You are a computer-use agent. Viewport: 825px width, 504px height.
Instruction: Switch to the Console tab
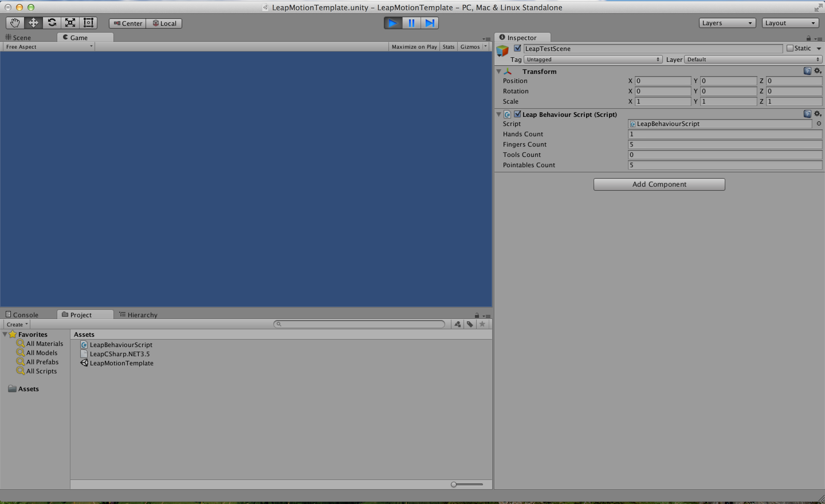(x=22, y=315)
